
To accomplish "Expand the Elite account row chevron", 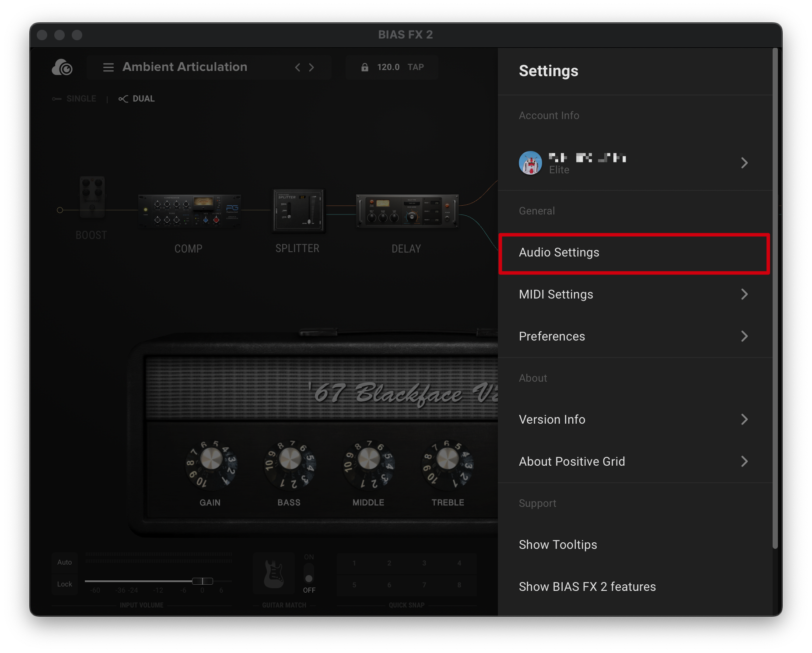I will coord(744,163).
